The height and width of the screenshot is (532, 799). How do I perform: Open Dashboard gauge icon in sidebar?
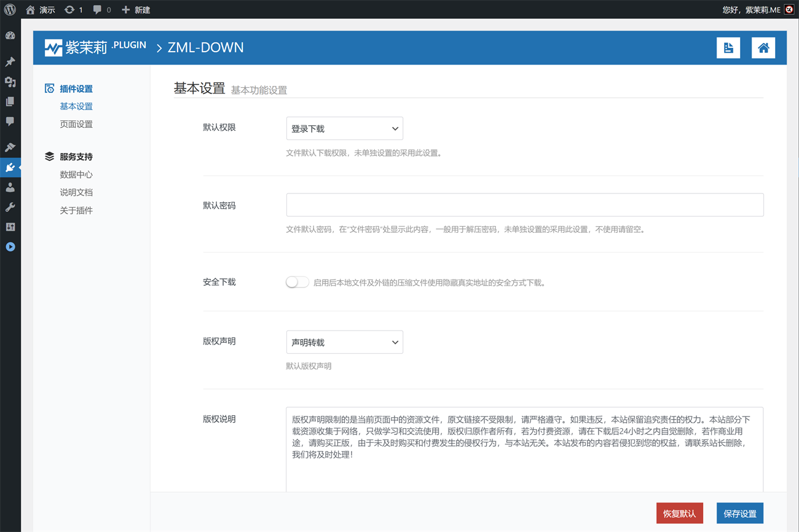pos(10,36)
